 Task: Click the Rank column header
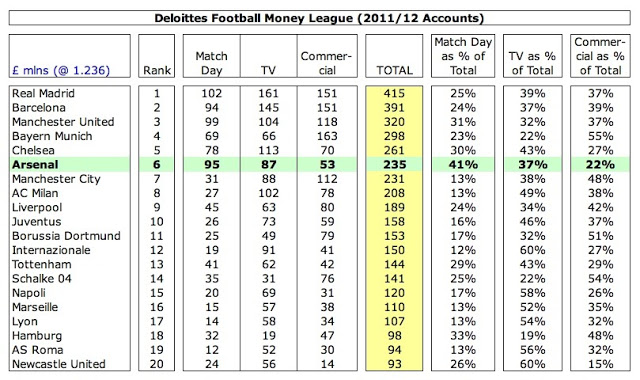pyautogui.click(x=157, y=70)
